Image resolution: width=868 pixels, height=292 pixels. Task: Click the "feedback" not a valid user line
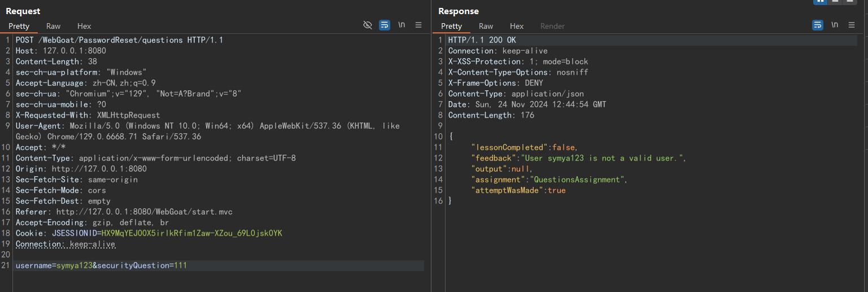pos(579,158)
